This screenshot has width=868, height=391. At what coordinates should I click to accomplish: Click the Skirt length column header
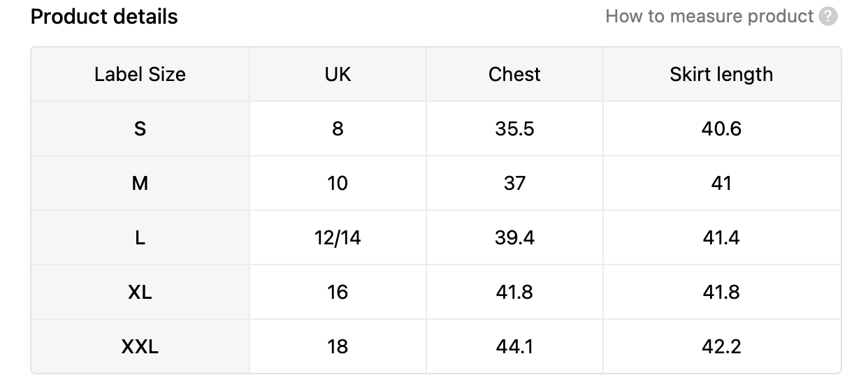coord(722,74)
